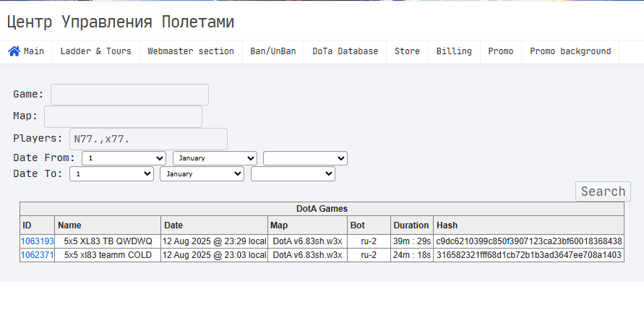Click the Search button
The width and height of the screenshot is (644, 336).
603,191
